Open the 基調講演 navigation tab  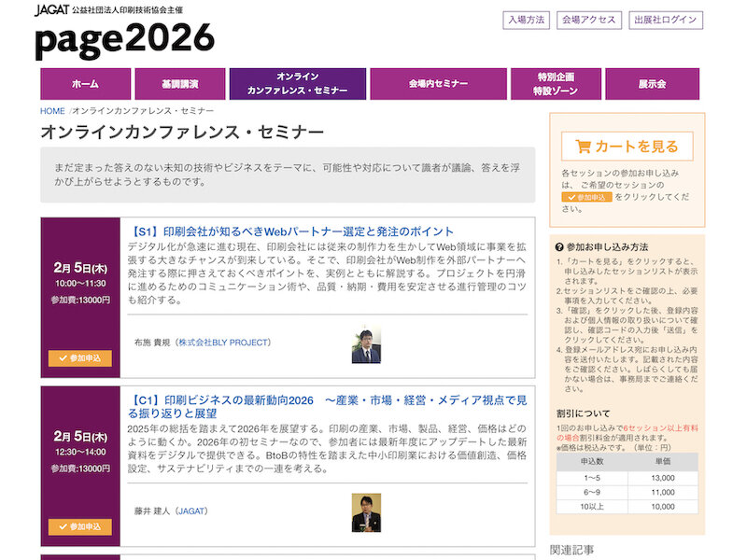(179, 84)
